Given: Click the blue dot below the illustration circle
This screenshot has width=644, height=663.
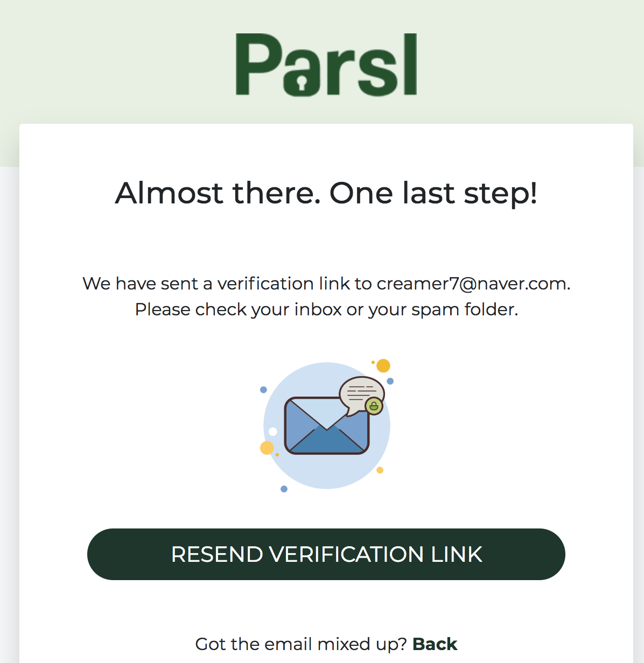Looking at the screenshot, I should [284, 489].
